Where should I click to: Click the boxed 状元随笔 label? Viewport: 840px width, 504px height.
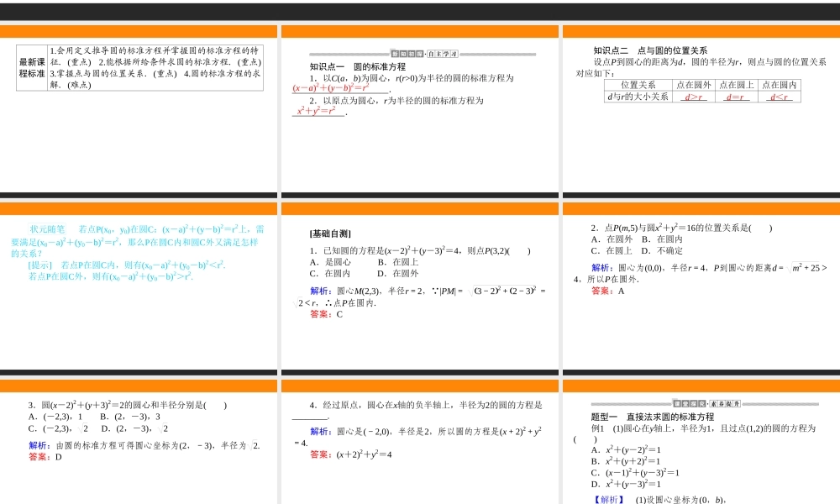[47, 229]
